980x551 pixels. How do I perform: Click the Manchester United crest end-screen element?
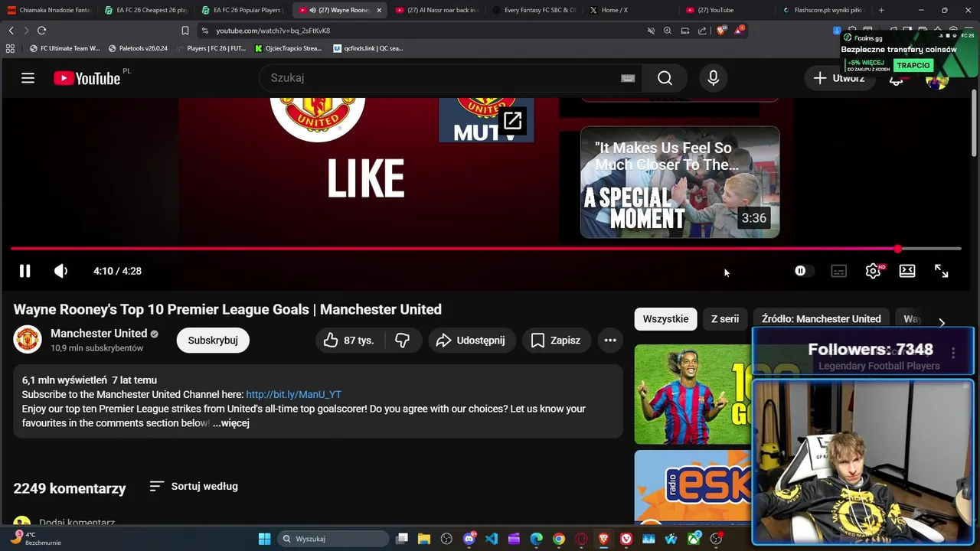click(x=318, y=119)
